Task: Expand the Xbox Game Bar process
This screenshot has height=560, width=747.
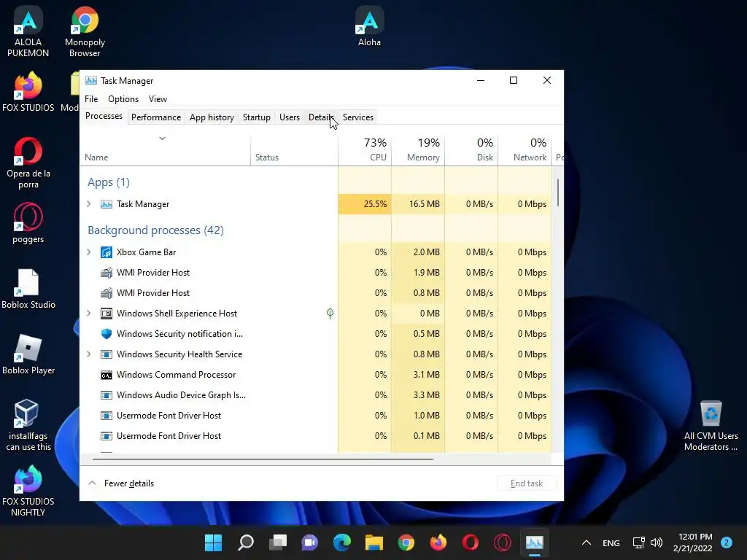Action: point(88,252)
